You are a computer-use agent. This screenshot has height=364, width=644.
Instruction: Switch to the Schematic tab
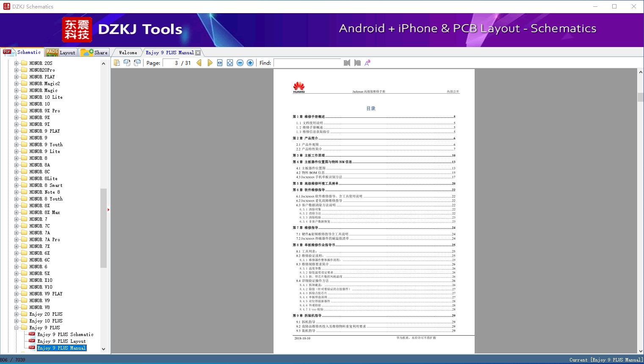click(22, 52)
